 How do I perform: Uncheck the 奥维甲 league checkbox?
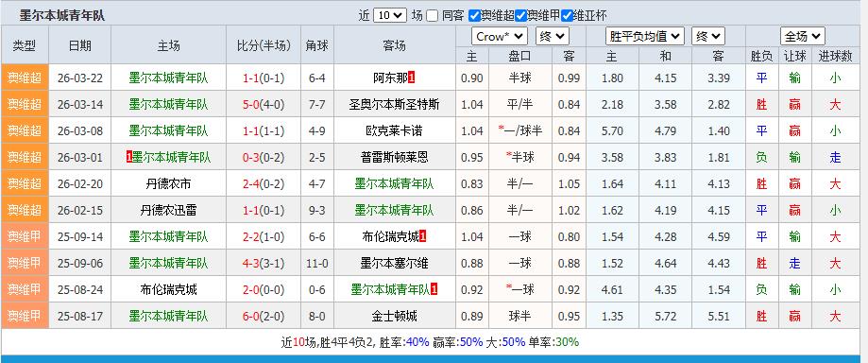click(520, 15)
